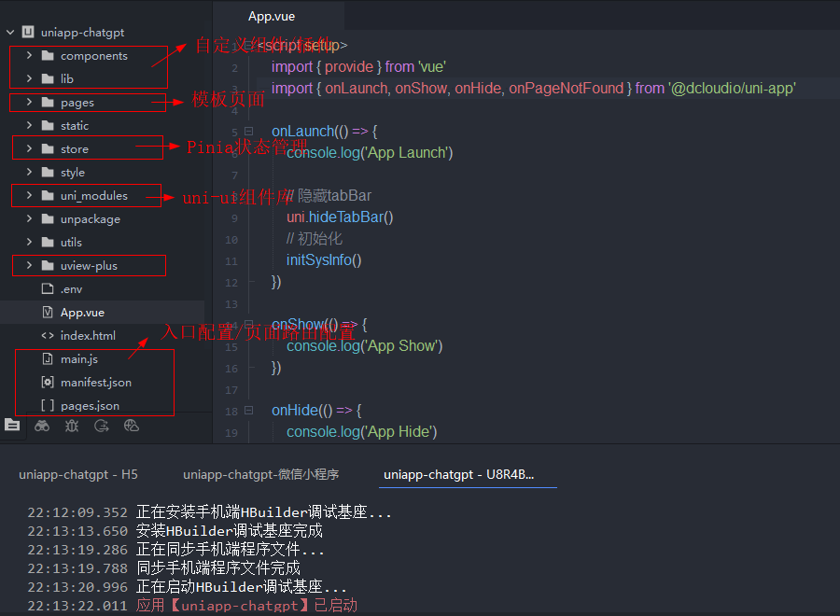Open the uniapp-chatgpt-微信小程序 console tab
Image resolution: width=840 pixels, height=616 pixels.
click(261, 474)
